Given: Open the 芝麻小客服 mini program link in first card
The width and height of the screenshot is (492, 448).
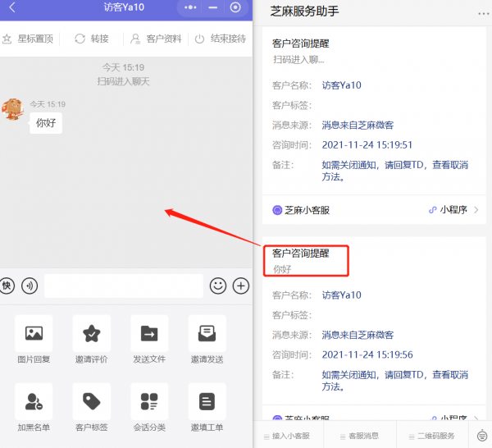Looking at the screenshot, I should 374,210.
